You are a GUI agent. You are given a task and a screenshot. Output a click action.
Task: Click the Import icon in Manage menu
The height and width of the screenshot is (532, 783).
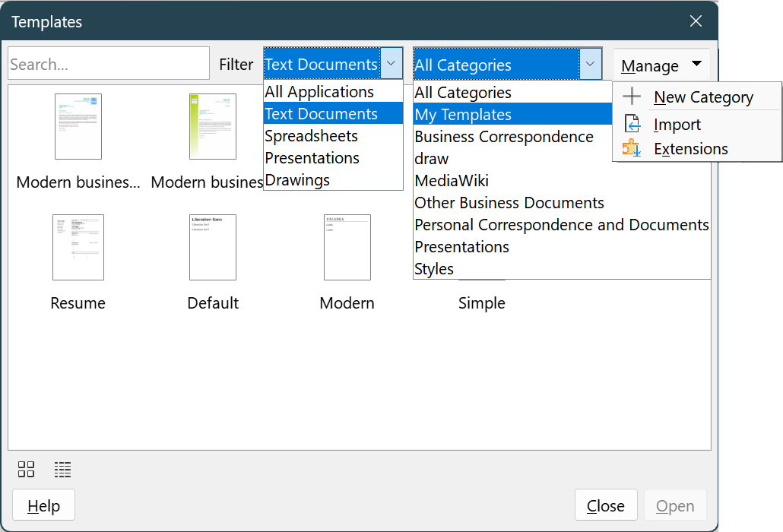632,123
